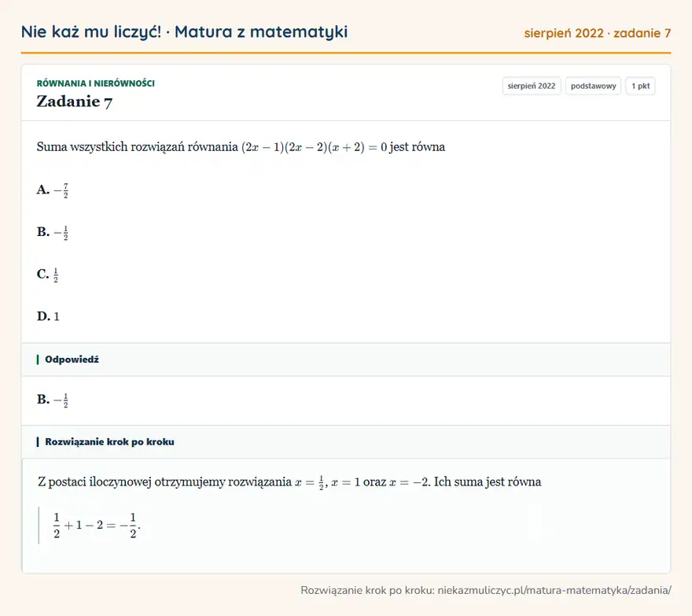Viewport: 692px width, 616px height.
Task: Click the 'sierpień 2022' tag badge
Action: click(x=532, y=86)
